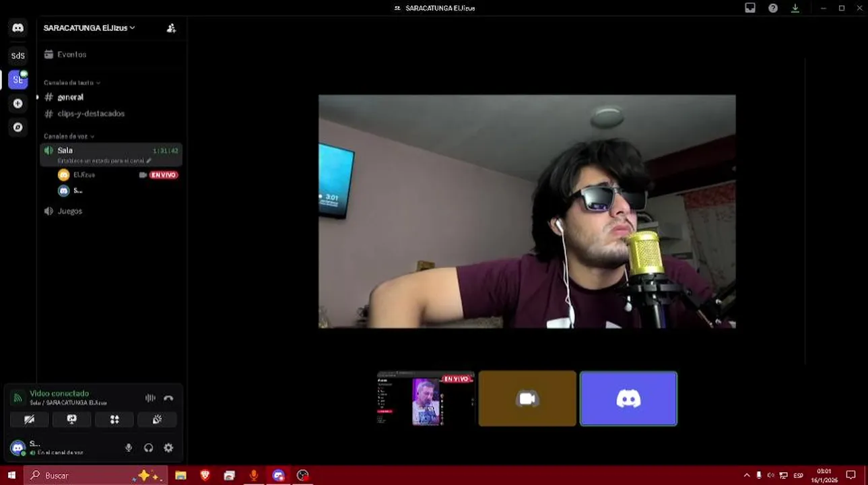Toggle noise suppression waveform icon

150,398
